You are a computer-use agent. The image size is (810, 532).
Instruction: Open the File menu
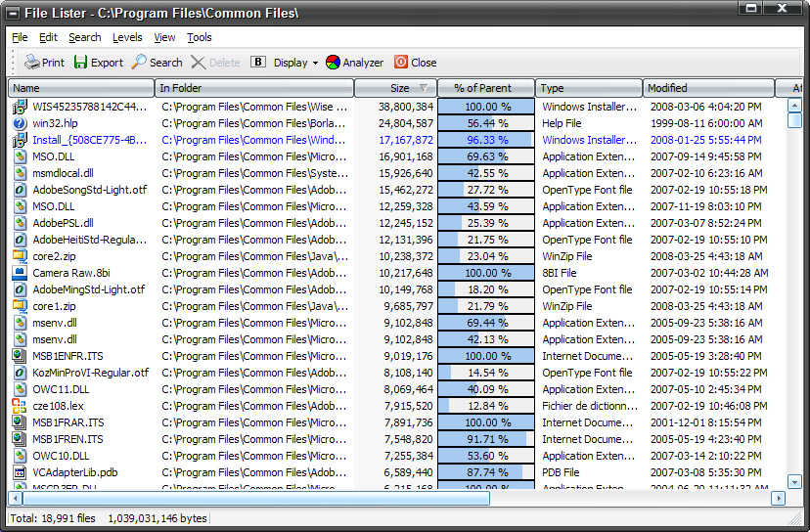tap(20, 37)
